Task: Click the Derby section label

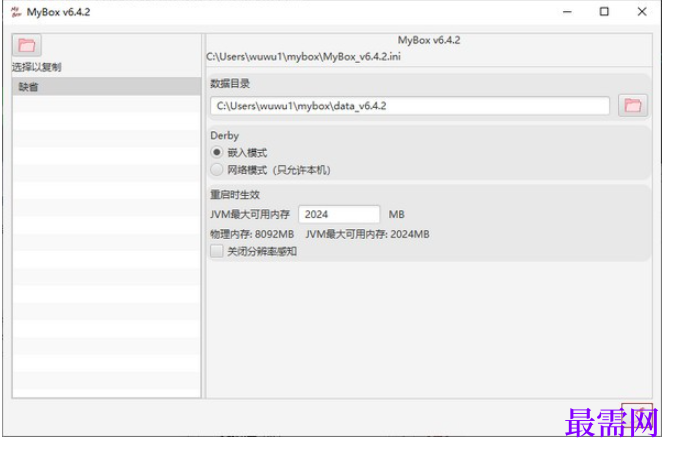Action: click(225, 136)
